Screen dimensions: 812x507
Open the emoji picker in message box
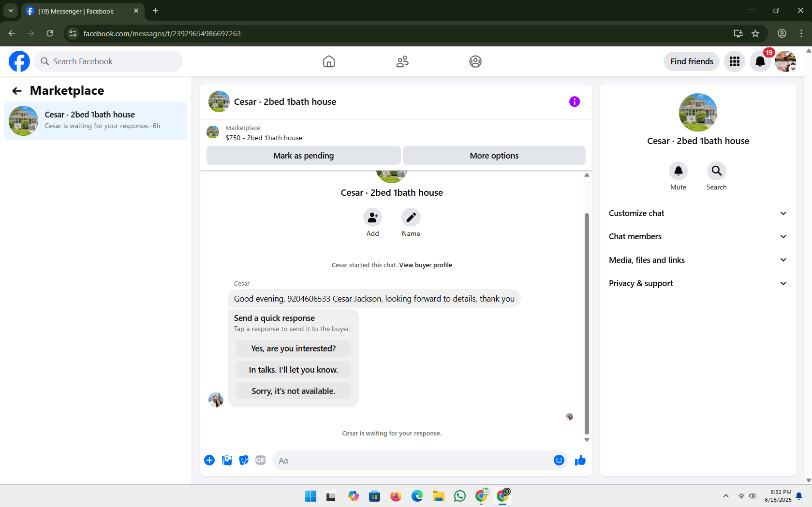tap(559, 460)
